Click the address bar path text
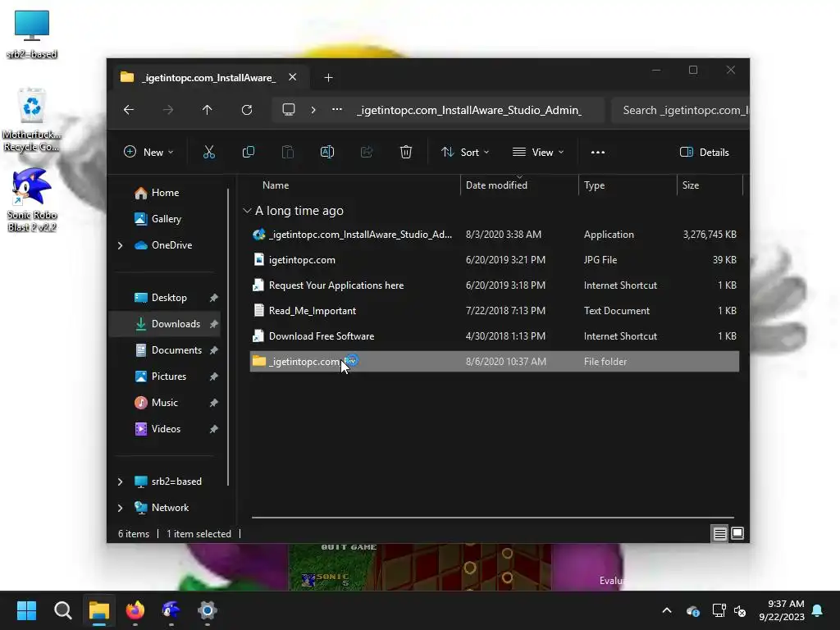 [469, 110]
